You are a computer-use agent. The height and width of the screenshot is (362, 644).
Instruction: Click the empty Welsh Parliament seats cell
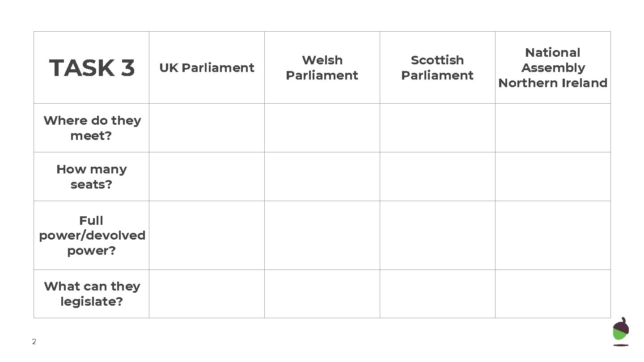click(322, 177)
